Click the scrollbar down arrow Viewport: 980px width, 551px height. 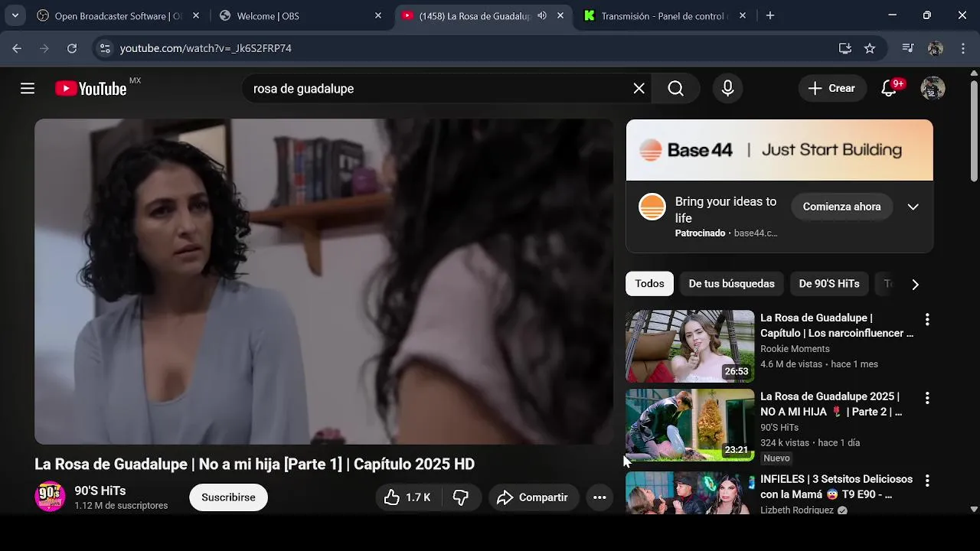(x=974, y=509)
